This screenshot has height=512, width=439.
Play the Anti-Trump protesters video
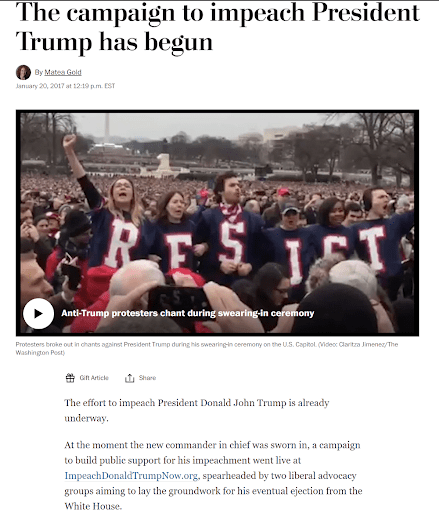coord(38,313)
